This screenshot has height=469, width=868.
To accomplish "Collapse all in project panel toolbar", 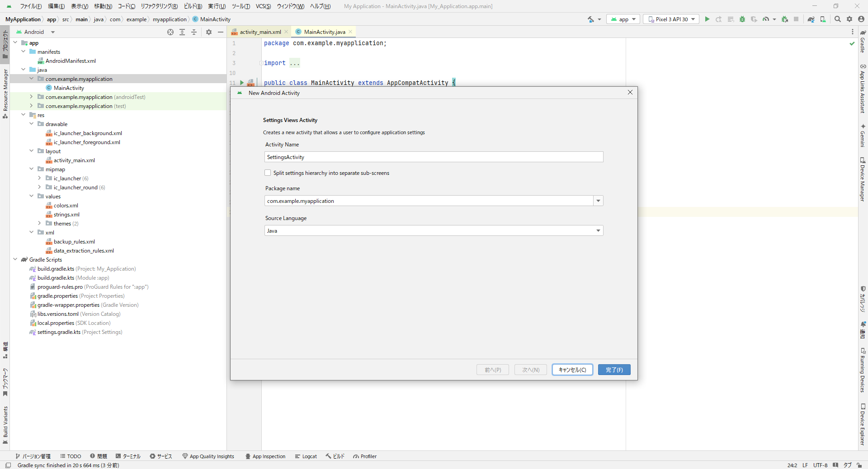I will click(x=194, y=32).
